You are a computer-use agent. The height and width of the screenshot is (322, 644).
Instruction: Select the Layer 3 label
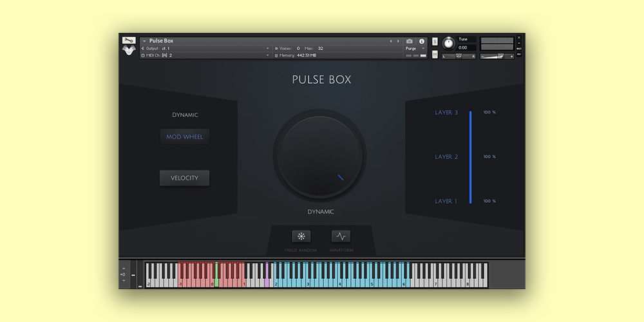(446, 113)
